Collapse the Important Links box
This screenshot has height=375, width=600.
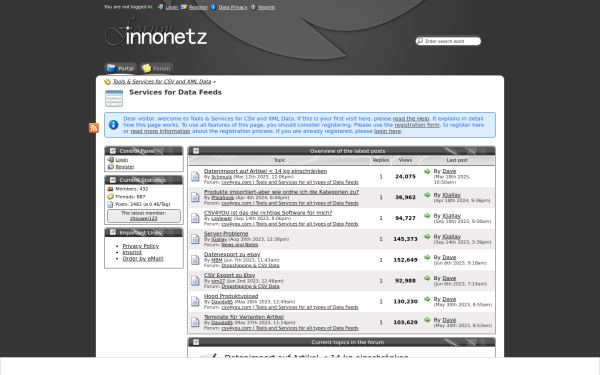pos(113,232)
